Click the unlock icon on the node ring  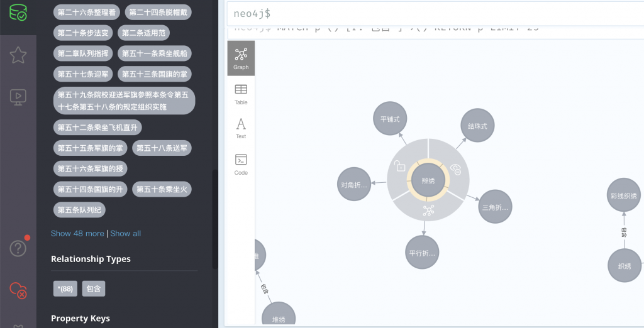coord(400,167)
